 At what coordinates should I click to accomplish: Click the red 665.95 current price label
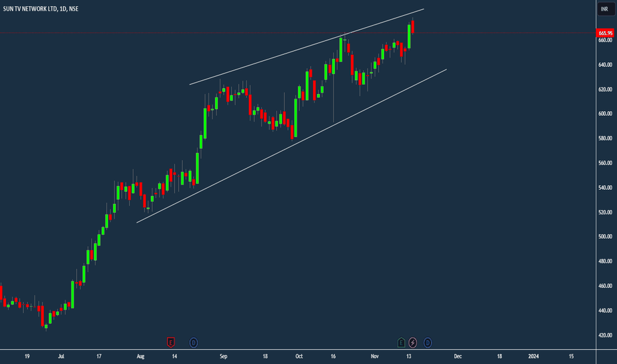[605, 33]
